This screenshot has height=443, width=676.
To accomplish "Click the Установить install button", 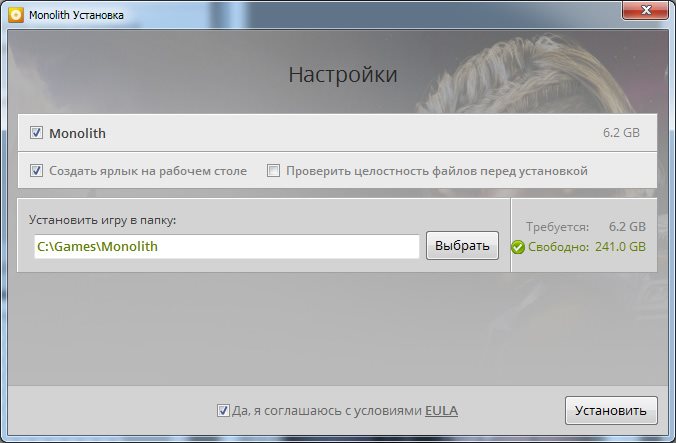I will coord(611,410).
